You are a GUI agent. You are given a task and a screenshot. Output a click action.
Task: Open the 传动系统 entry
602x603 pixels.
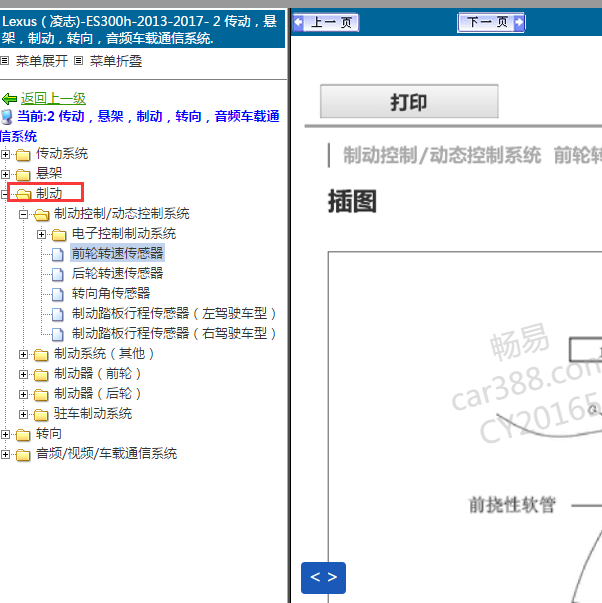pyautogui.click(x=62, y=153)
